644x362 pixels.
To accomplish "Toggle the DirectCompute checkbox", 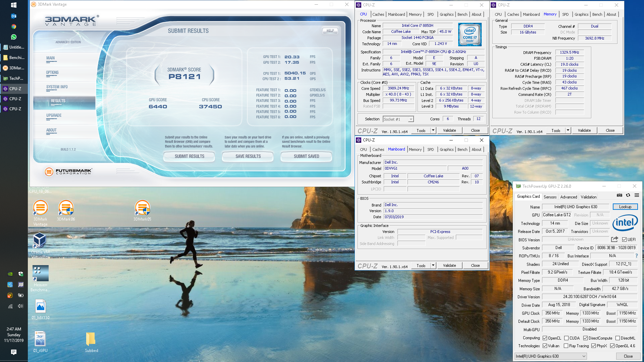I will 585,338.
